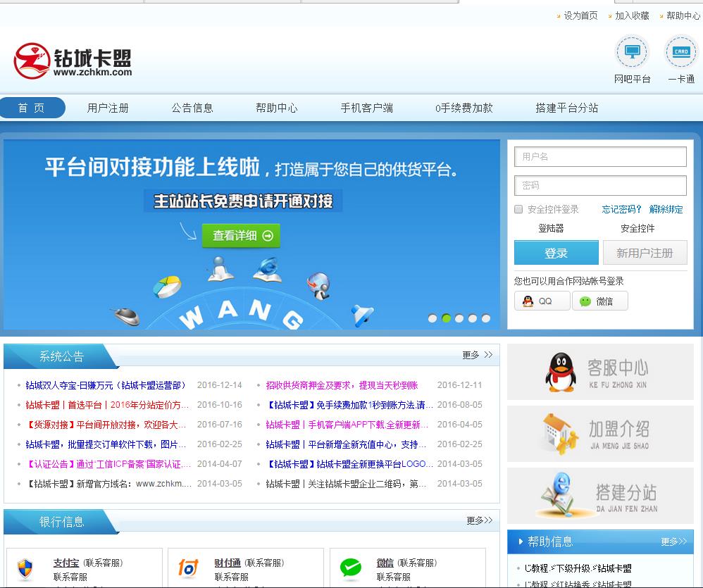Click 加入收藏 top link

tap(632, 15)
